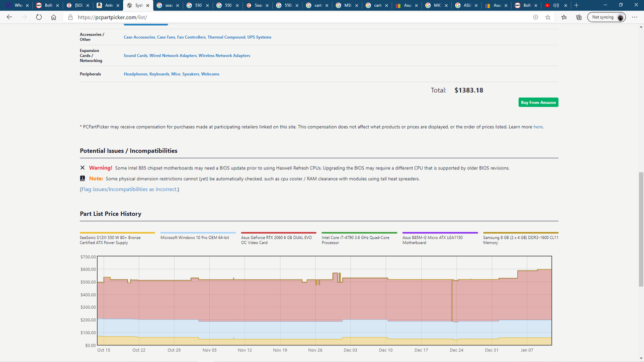Go back using the browser back arrow
The width and height of the screenshot is (644, 362).
click(9, 17)
